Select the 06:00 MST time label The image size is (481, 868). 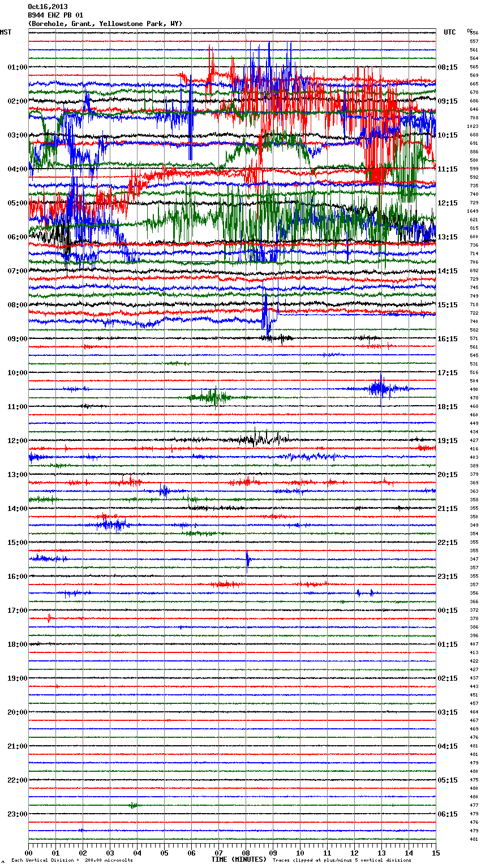pyautogui.click(x=18, y=237)
